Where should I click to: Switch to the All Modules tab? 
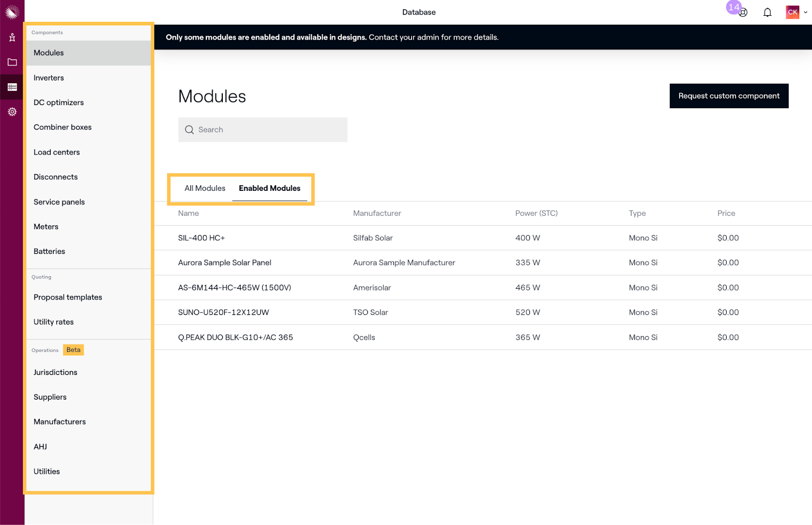point(205,188)
